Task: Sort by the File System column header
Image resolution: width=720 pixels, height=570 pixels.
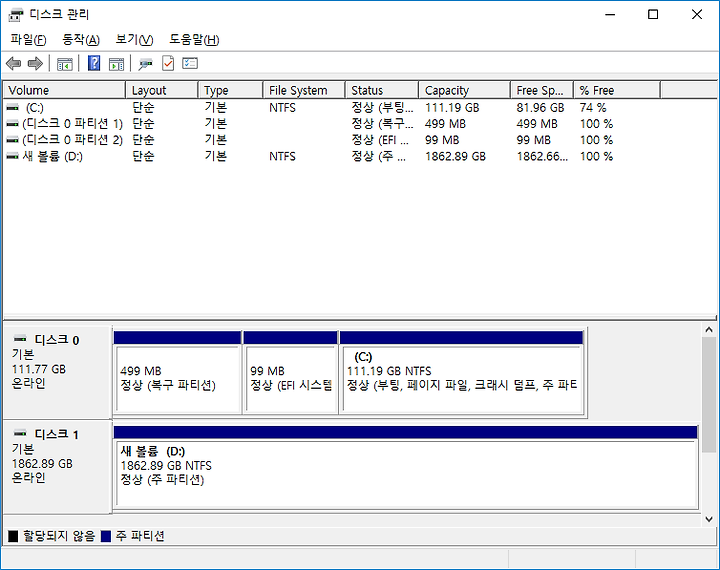Action: [x=304, y=90]
